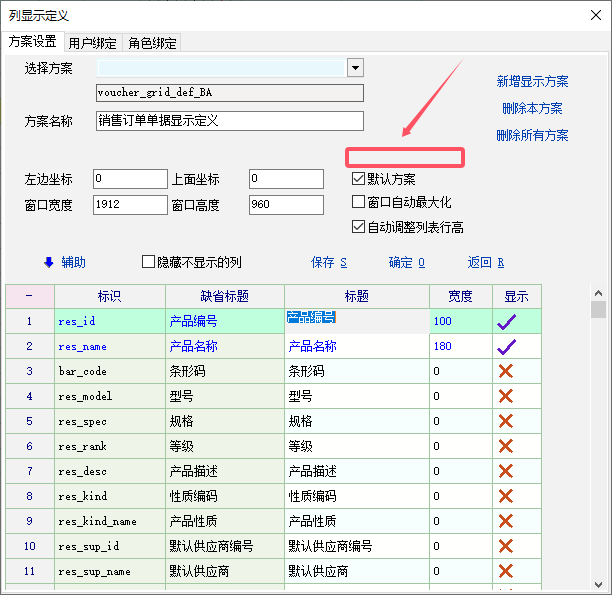612x595 pixels.
Task: Click the 方案名称 input field
Action: [229, 120]
